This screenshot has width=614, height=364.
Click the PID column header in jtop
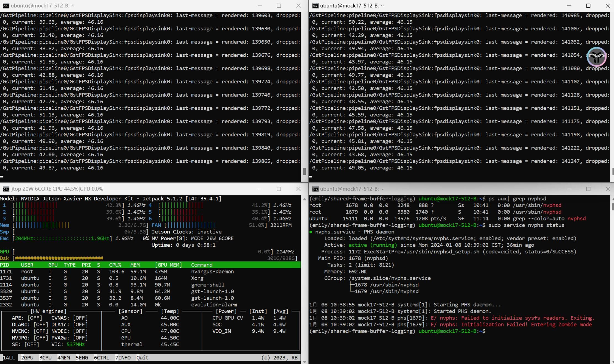click(5, 265)
